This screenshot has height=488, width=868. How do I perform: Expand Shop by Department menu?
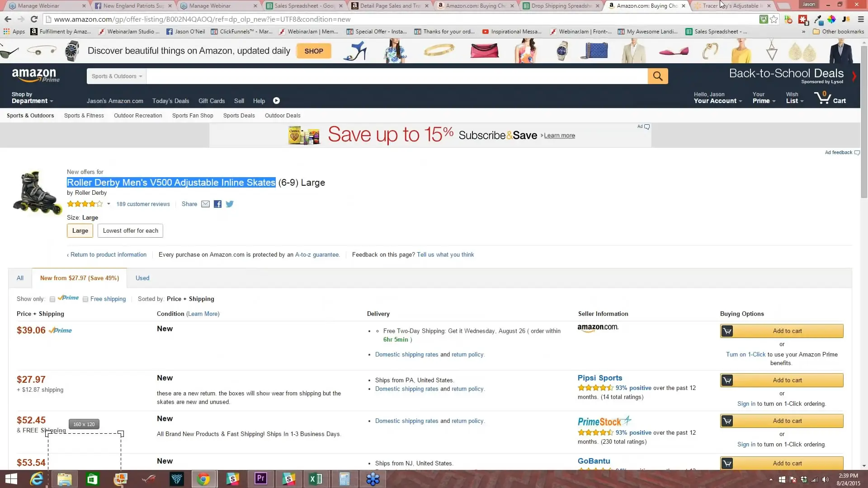[x=32, y=98]
